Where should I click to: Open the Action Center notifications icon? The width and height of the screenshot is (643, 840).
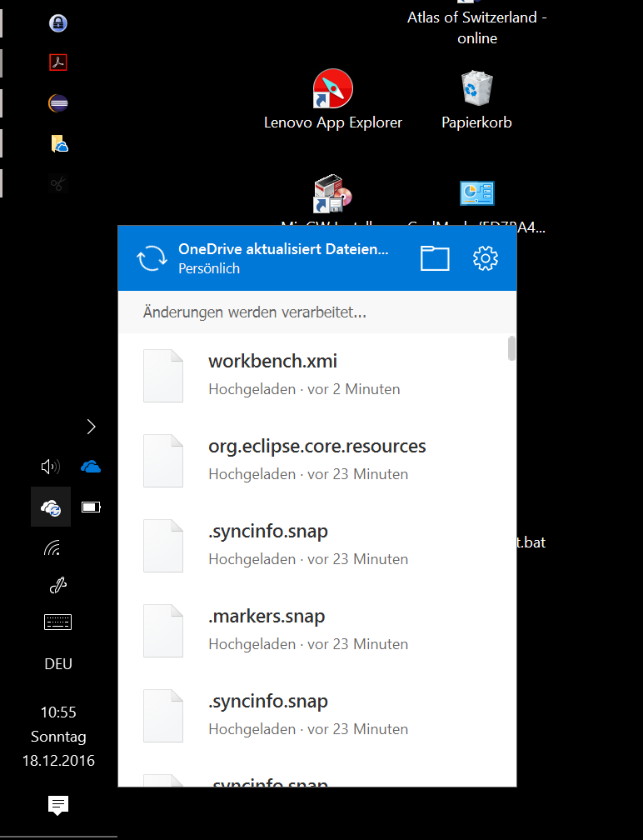click(58, 805)
